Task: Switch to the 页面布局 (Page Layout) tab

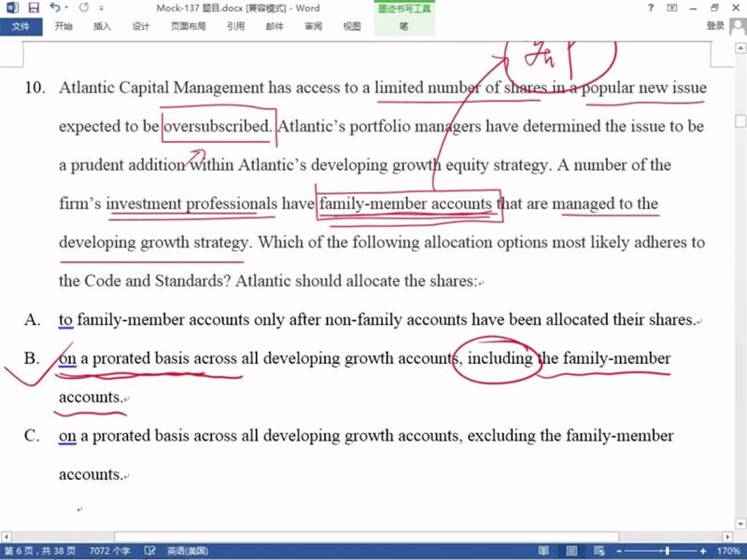Action: [189, 26]
